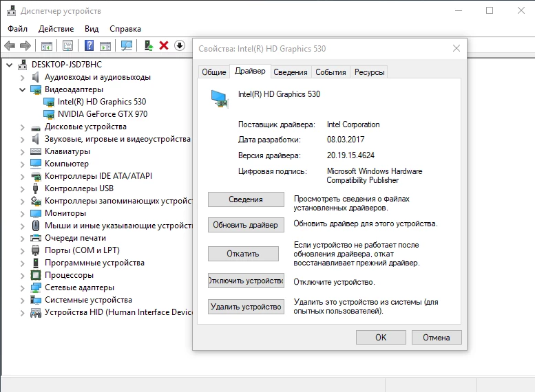Switch to the Общие tab

coord(214,72)
